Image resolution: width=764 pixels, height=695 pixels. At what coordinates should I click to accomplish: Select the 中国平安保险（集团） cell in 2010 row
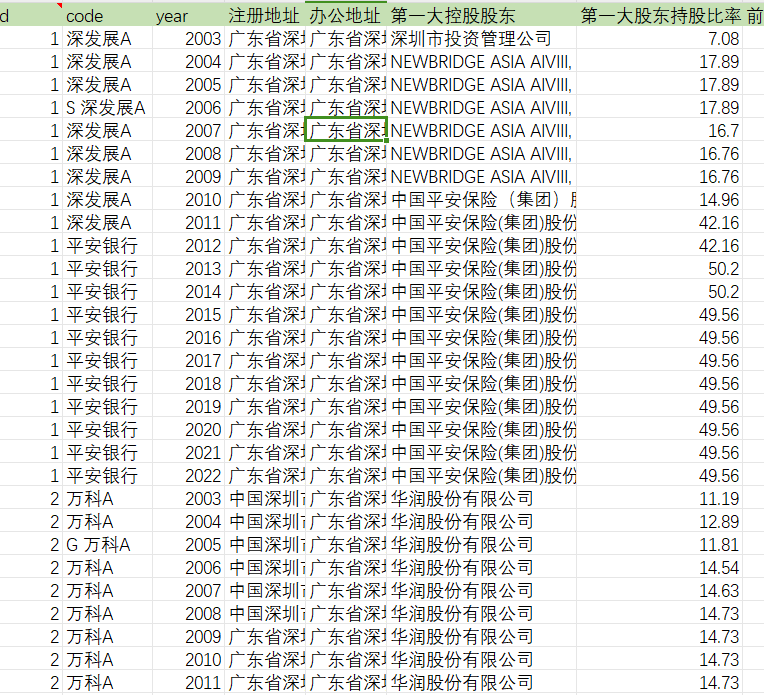pos(481,200)
